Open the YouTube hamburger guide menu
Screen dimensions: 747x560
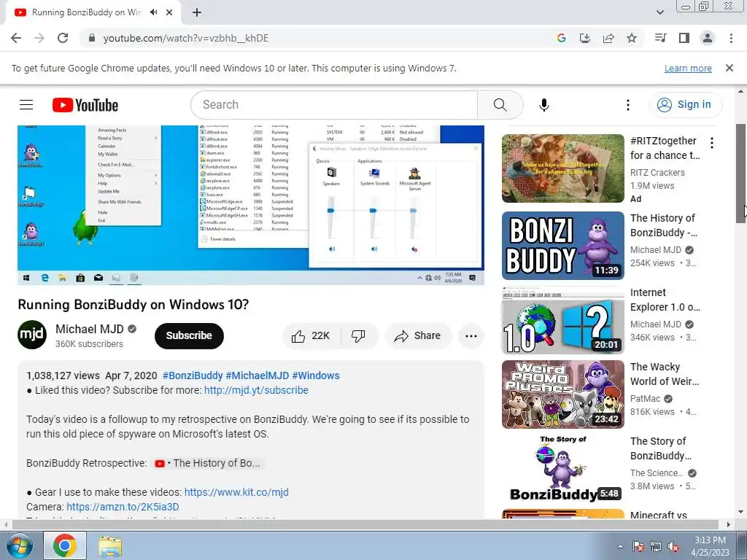(26, 105)
